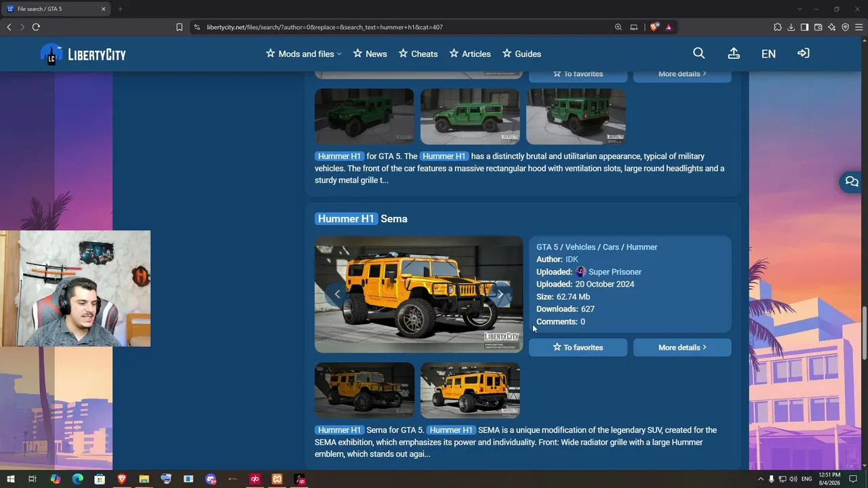This screenshot has width=868, height=488.
Task: Open the Guides menu item
Action: tap(521, 54)
